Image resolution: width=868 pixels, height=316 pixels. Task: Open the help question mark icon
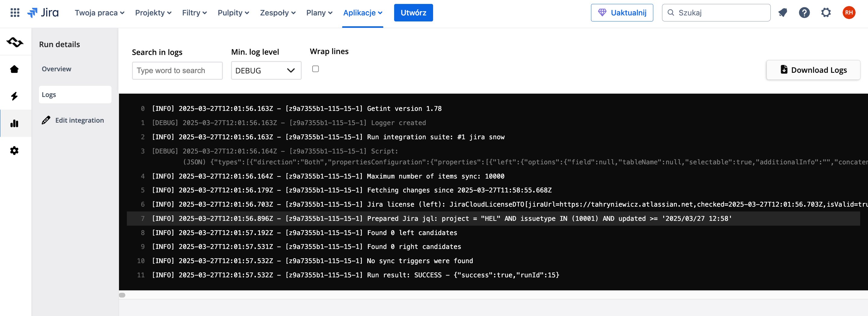[804, 13]
